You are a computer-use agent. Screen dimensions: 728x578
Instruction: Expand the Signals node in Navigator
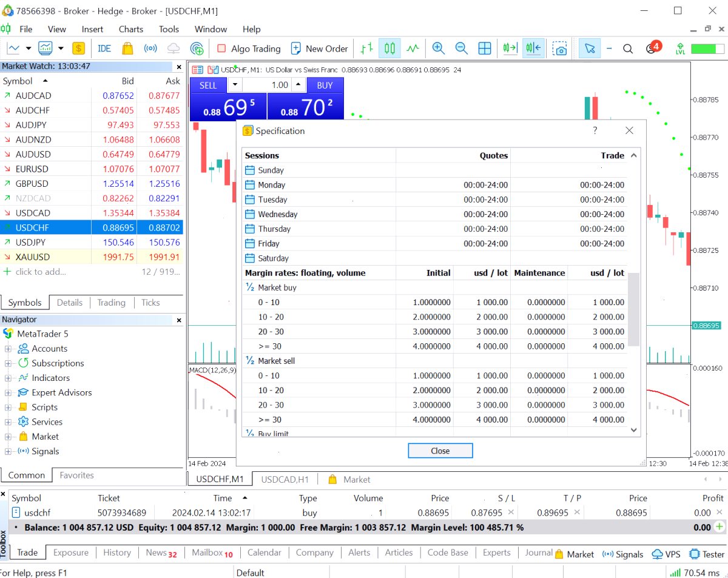point(8,451)
